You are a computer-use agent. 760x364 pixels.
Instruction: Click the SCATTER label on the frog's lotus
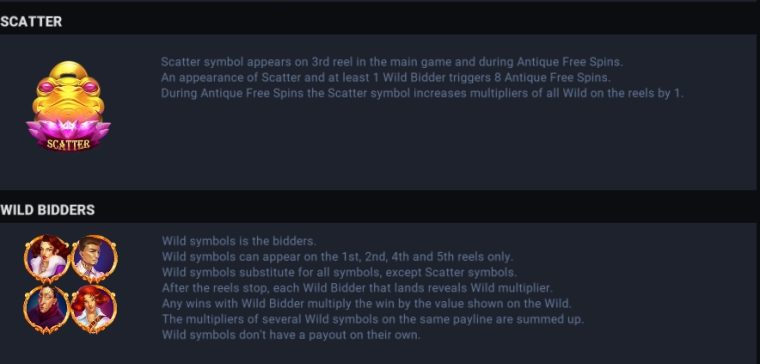(x=68, y=144)
